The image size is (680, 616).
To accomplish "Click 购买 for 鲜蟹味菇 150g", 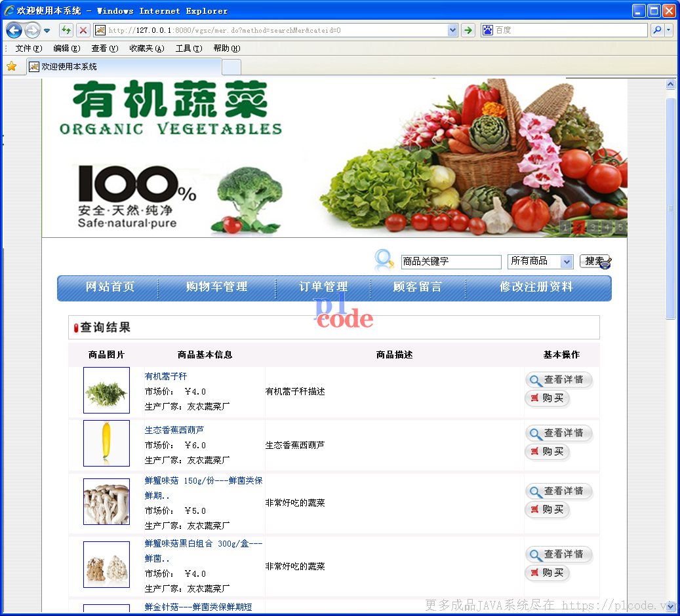I will click(547, 509).
